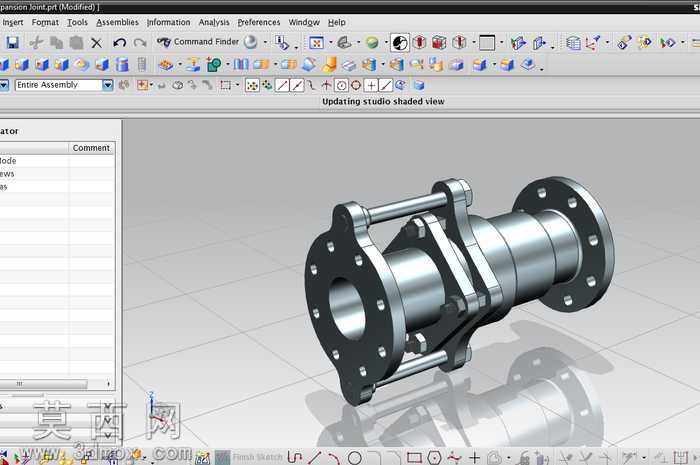
Task: Select the Spline sketch tool
Action: click(454, 457)
